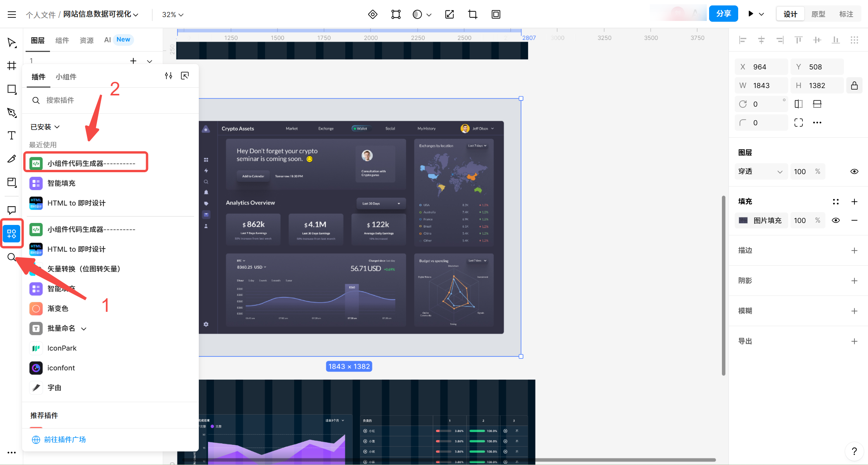
Task: Switch to the 标注 tab
Action: (846, 14)
